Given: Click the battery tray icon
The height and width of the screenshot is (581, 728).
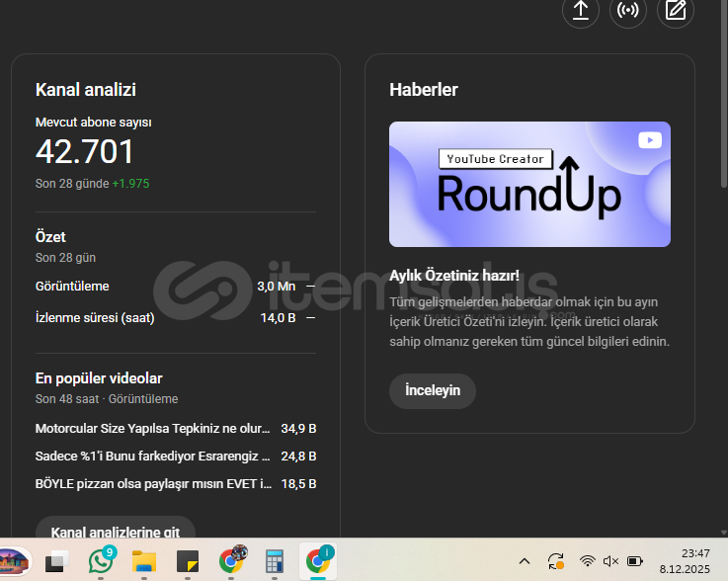Looking at the screenshot, I should [635, 561].
